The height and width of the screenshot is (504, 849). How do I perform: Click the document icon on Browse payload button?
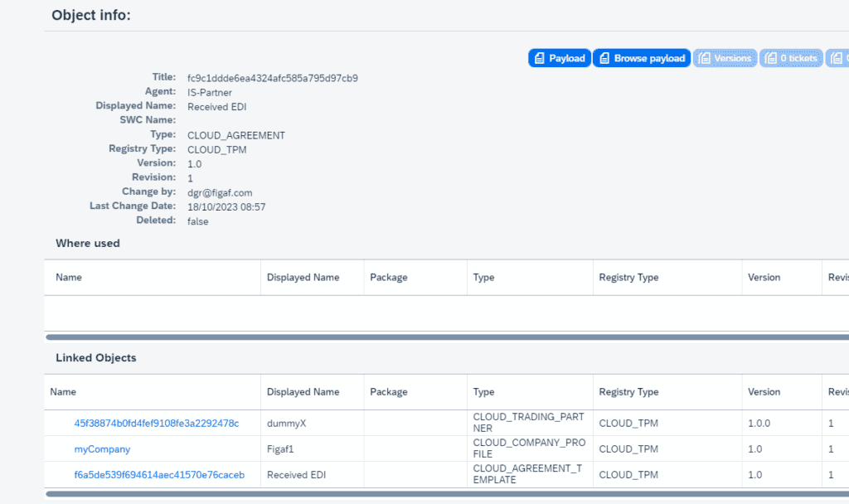(604, 58)
